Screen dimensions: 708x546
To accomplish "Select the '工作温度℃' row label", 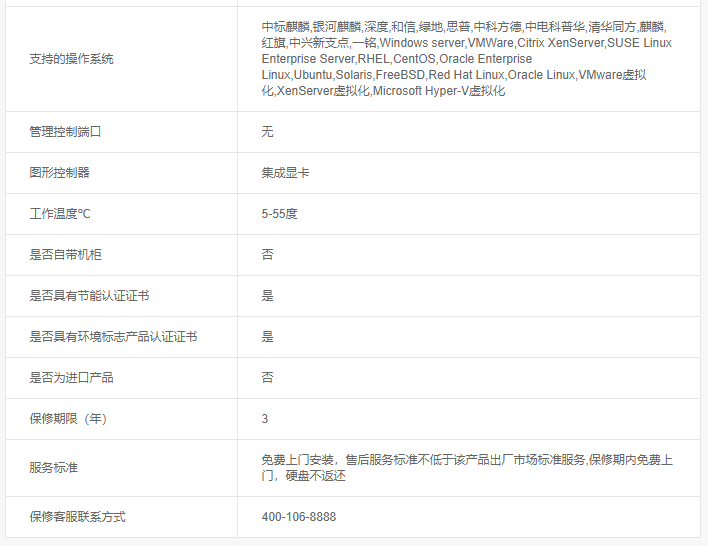I will pyautogui.click(x=60, y=214).
